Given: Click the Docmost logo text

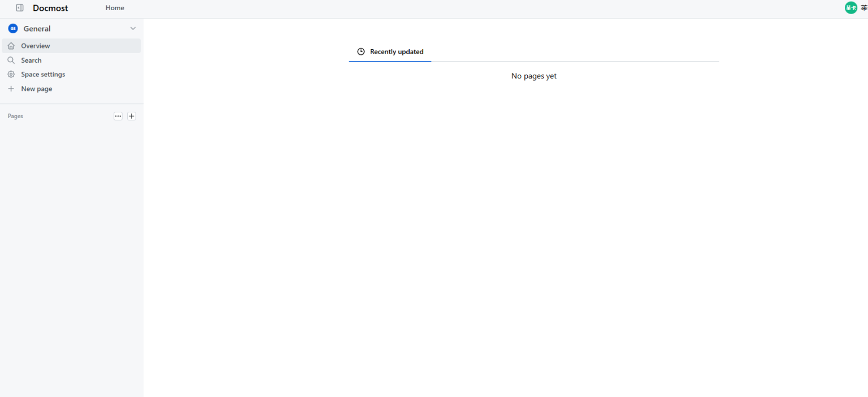Looking at the screenshot, I should 50,8.
